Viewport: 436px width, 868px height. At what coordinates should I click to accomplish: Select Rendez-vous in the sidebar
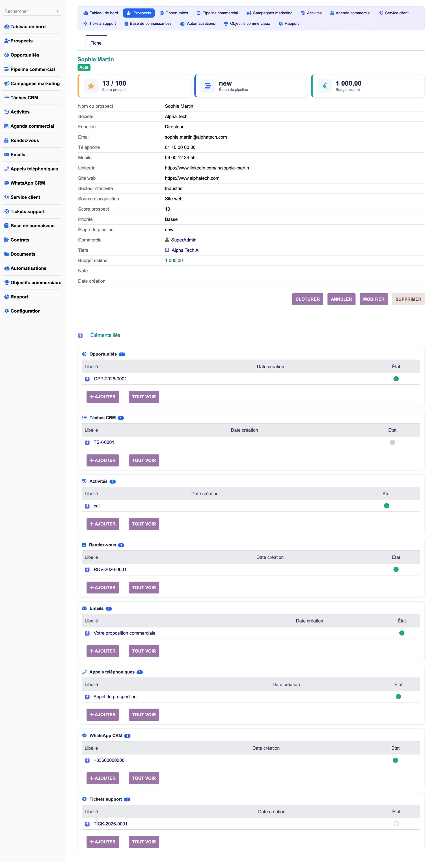[25, 140]
